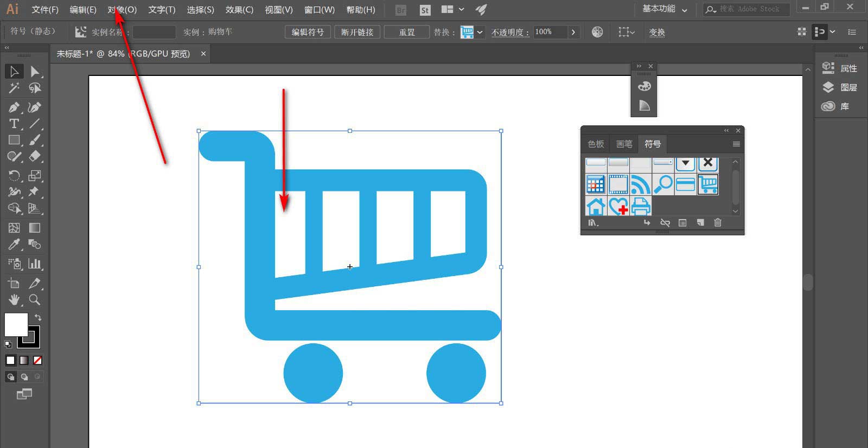The image size is (868, 448).
Task: Expand the opacity slider arrow
Action: point(573,32)
